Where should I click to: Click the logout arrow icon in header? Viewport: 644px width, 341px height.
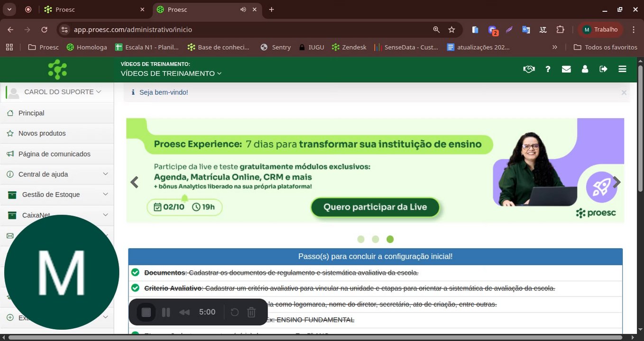pos(603,69)
